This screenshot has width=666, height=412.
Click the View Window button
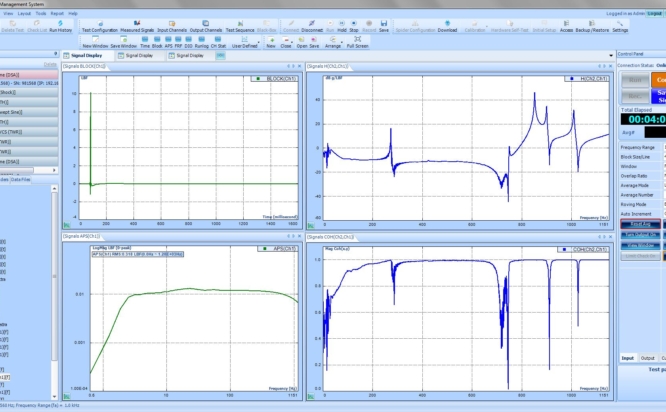[641, 246]
